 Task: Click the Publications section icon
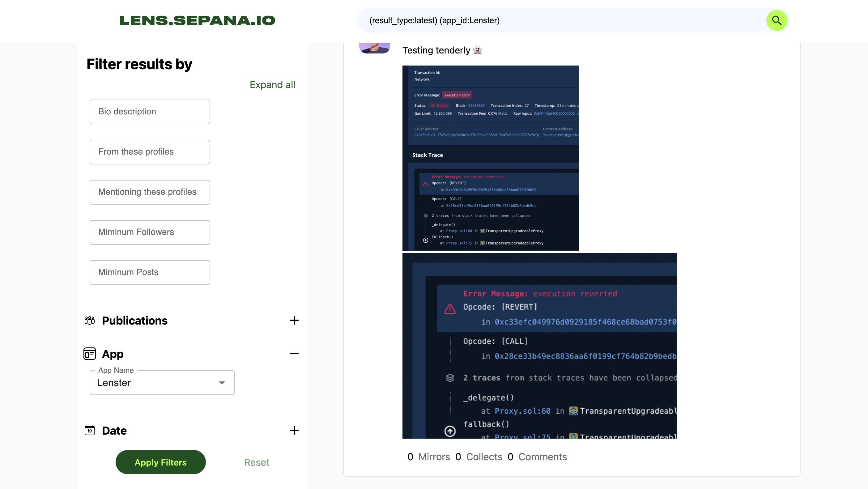(x=89, y=320)
